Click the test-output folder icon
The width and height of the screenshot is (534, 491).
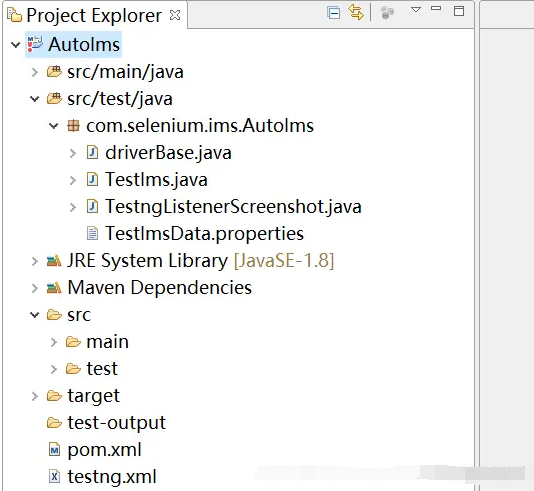click(54, 423)
